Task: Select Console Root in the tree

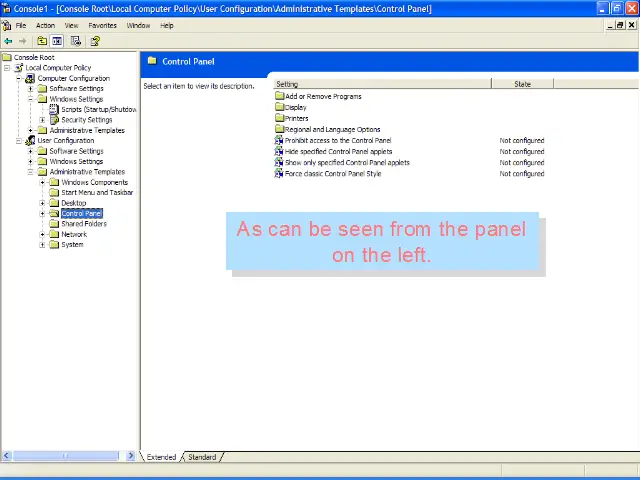Action: [34, 58]
